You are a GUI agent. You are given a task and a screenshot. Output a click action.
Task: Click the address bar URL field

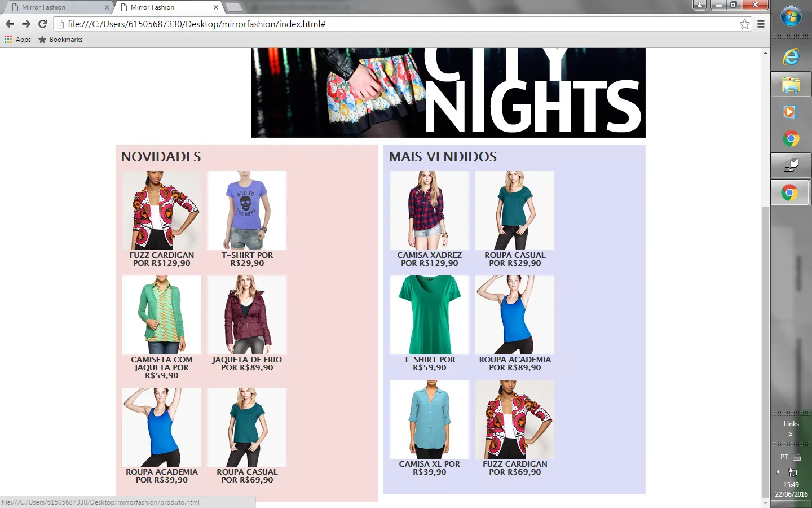coord(395,24)
